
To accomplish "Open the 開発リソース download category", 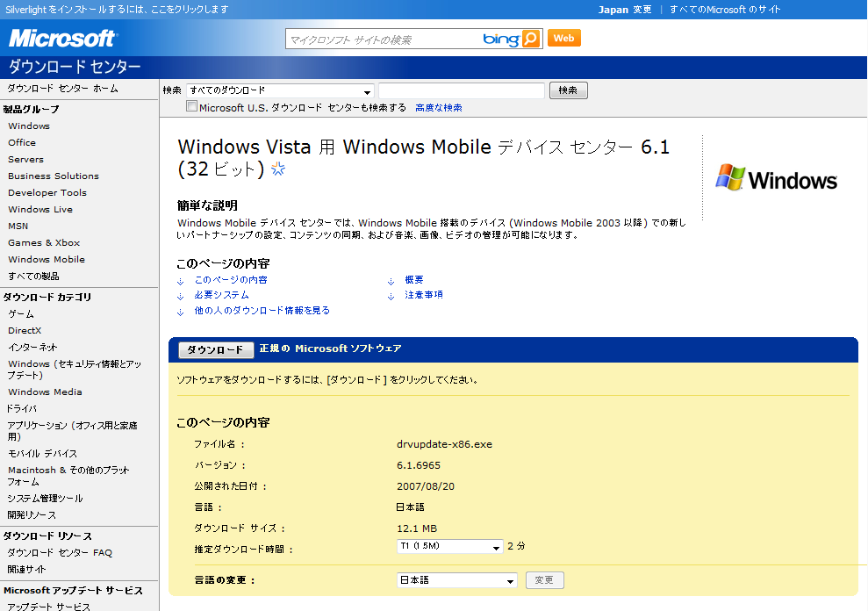I will pos(32,514).
